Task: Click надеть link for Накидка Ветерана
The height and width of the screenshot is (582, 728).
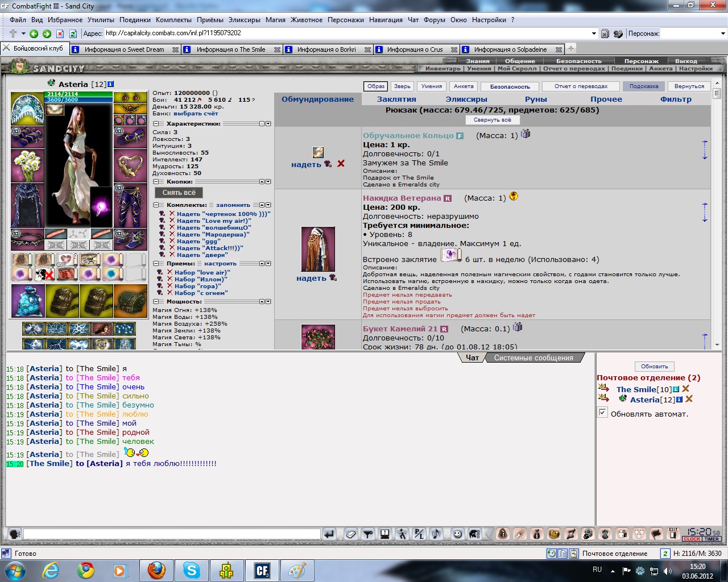Action: click(311, 278)
